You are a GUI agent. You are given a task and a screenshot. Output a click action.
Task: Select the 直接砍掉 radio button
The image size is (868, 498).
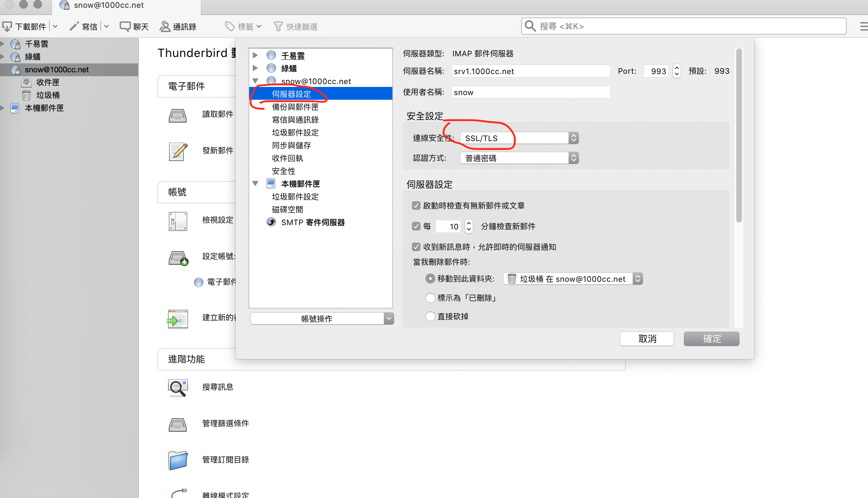tap(430, 316)
